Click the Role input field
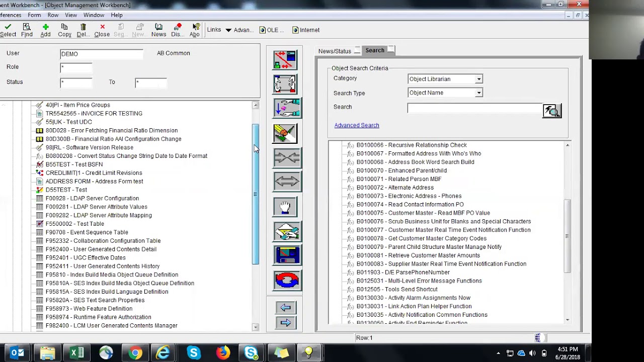This screenshot has height=362, width=644. pos(76,67)
